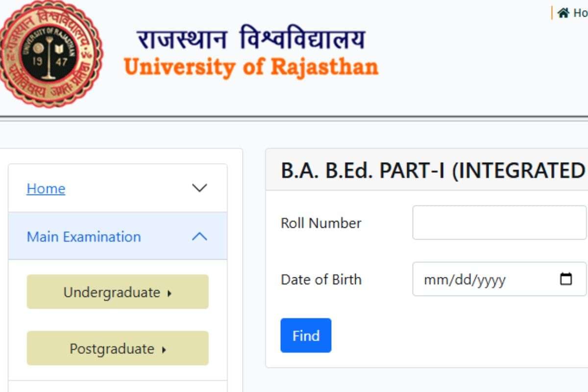588x392 pixels.
Task: Click the chevron beside Main Examination
Action: pyautogui.click(x=199, y=236)
